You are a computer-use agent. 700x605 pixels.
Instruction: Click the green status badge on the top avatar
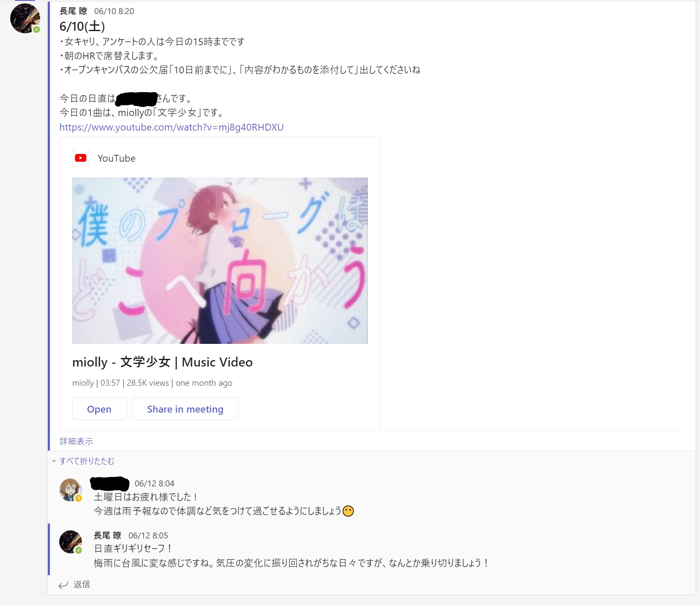(x=37, y=29)
